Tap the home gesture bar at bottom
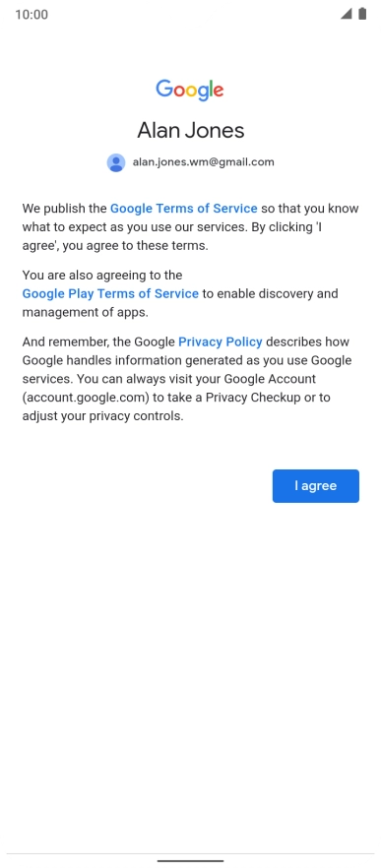The height and width of the screenshot is (868, 381). [191, 861]
